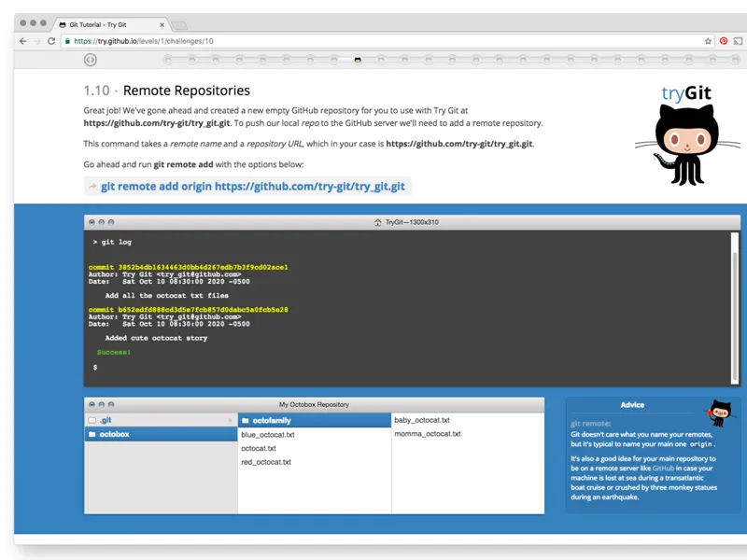
Task: Click the browser back arrow
Action: (x=22, y=41)
